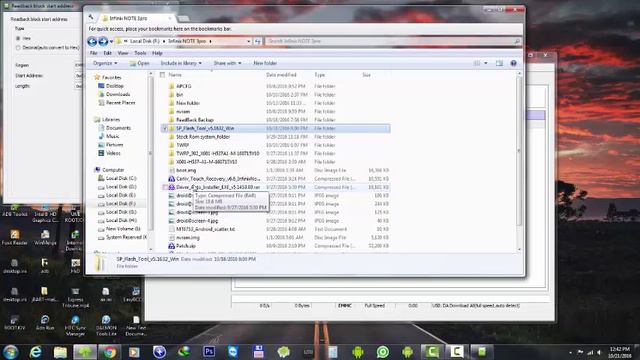Expand arrow after the Infinix NOTE 3pro breadcrumb
The image size is (640, 360).
click(x=211, y=41)
